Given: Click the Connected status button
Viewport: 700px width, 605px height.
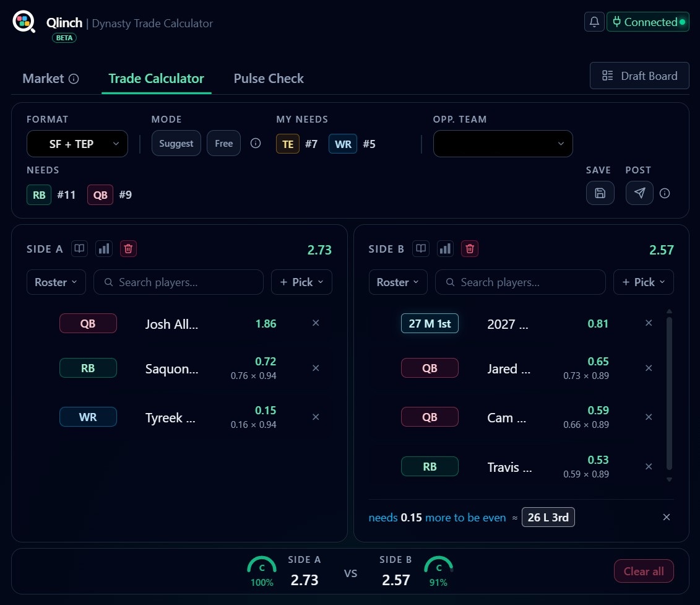Looking at the screenshot, I should point(648,22).
